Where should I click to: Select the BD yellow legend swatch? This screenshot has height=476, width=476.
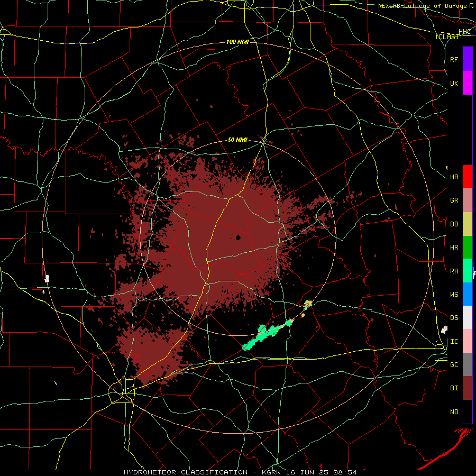[467, 224]
